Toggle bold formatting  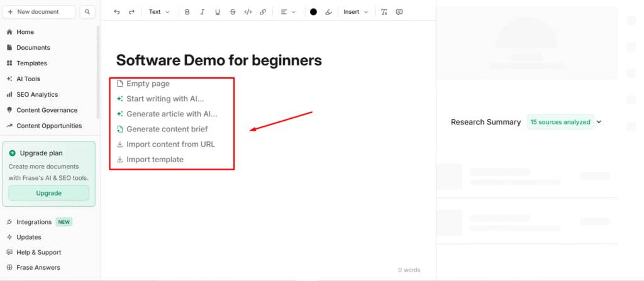[x=187, y=12]
